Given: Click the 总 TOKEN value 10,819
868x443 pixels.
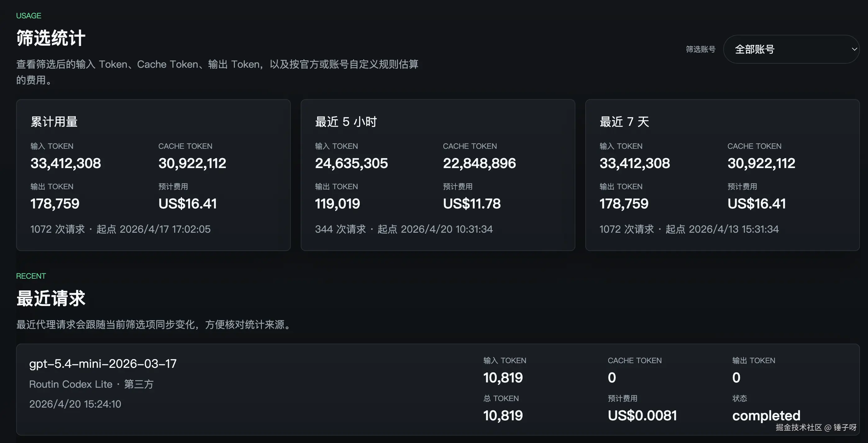Looking at the screenshot, I should pos(503,415).
